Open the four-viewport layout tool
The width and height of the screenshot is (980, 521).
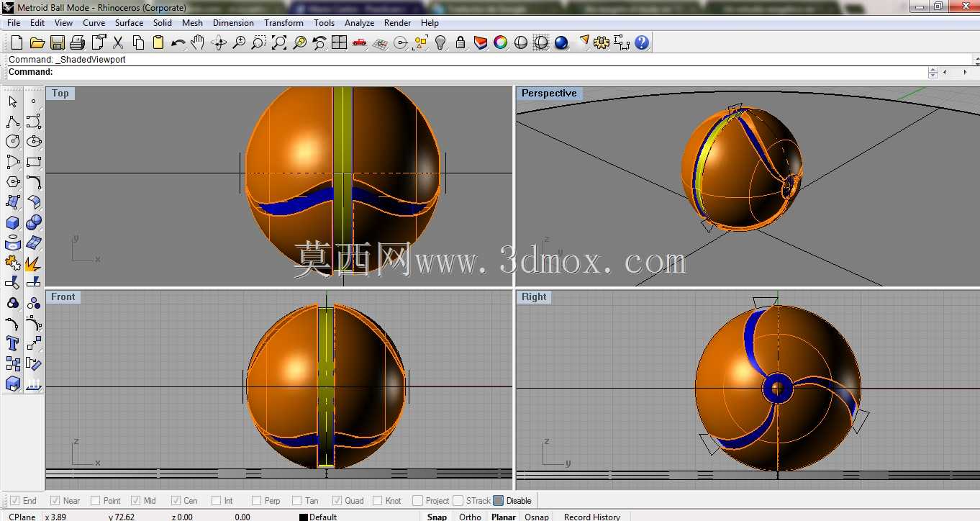(x=340, y=42)
